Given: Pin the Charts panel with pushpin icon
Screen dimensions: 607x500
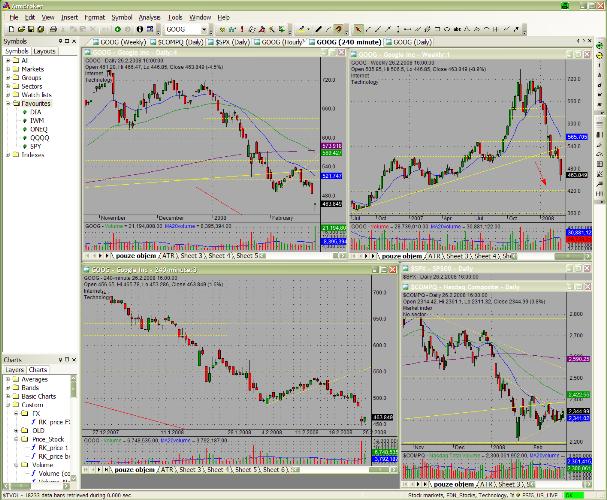Looking at the screenshot, I should 60,360.
